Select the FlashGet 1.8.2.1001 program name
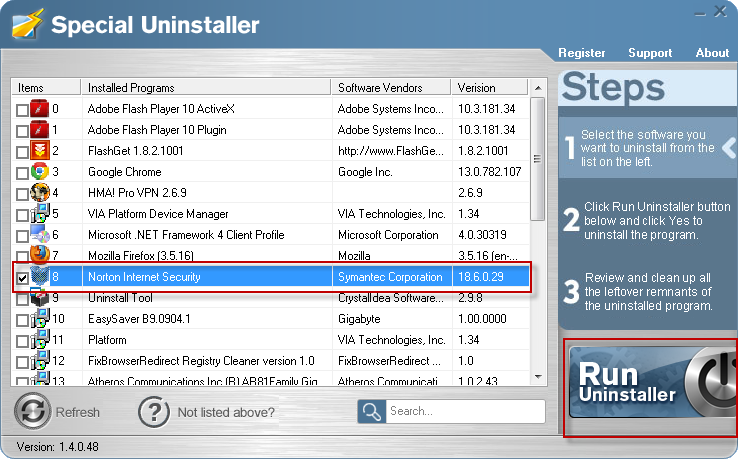Viewport: 738px width, 459px height. (136, 151)
